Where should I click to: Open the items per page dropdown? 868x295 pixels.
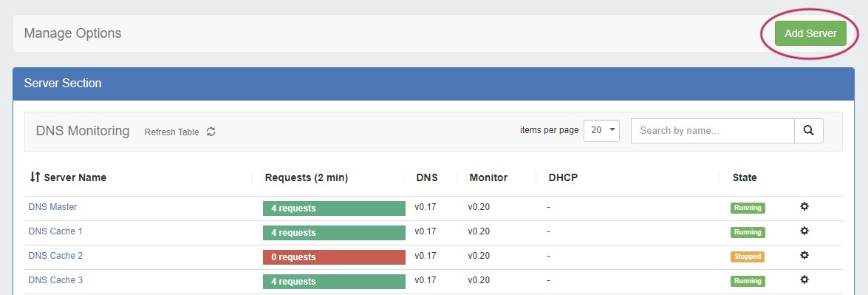pos(602,130)
